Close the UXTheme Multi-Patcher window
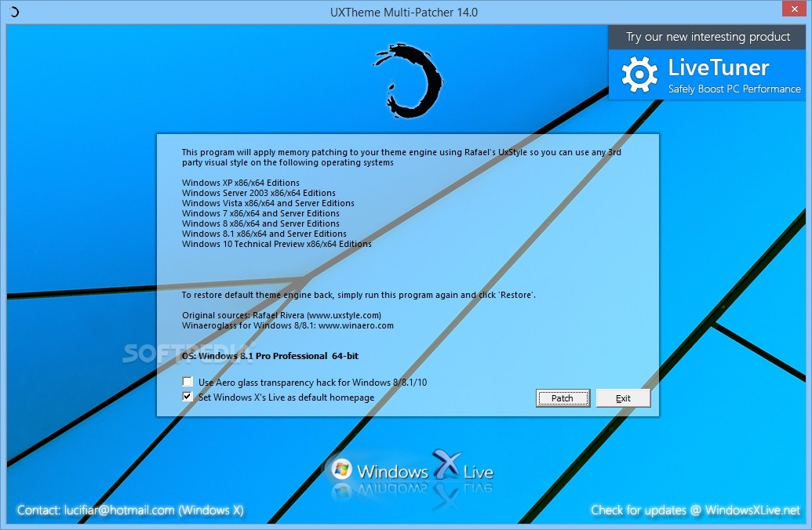 pyautogui.click(x=795, y=9)
